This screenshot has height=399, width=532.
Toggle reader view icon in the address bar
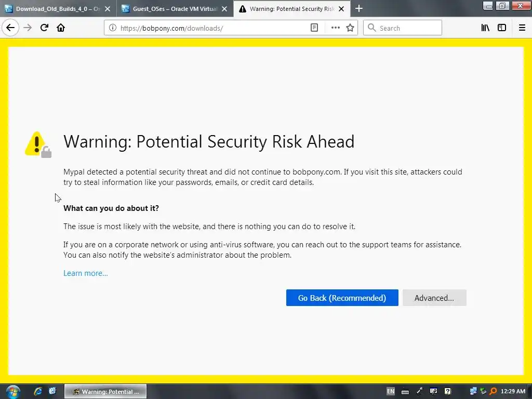pyautogui.click(x=314, y=28)
